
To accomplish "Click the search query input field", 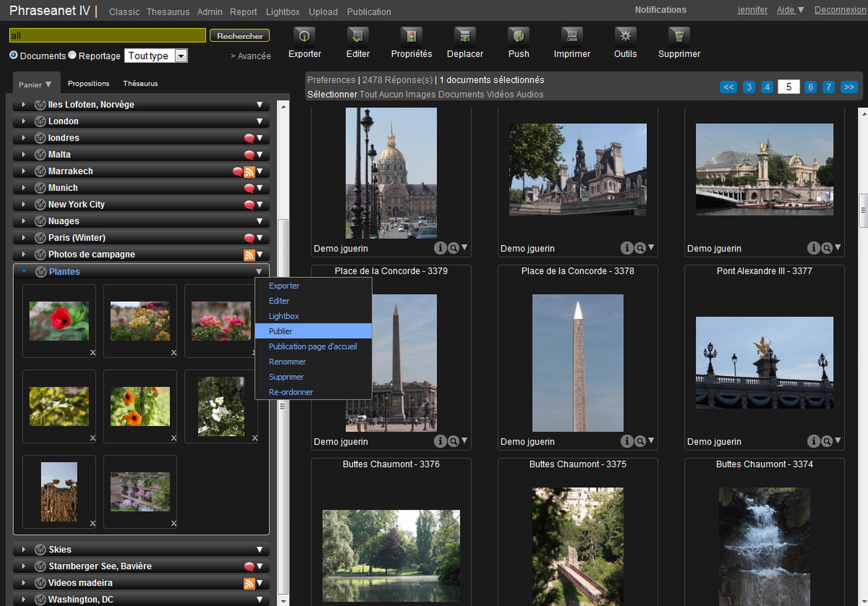I will click(107, 35).
